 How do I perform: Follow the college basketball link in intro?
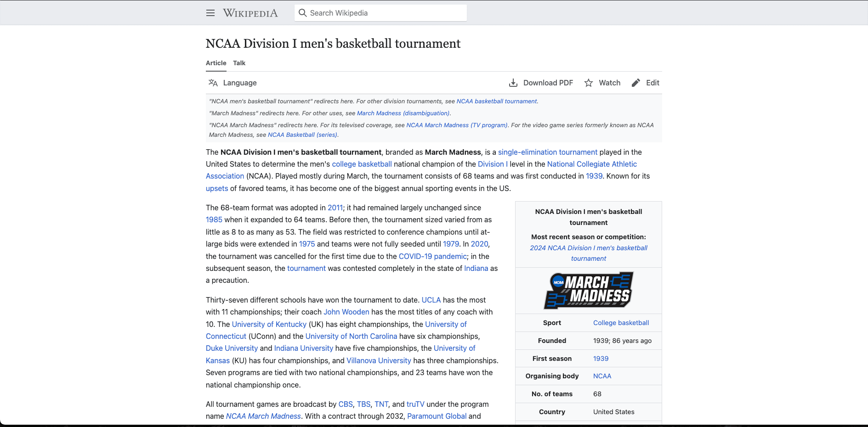tap(362, 164)
